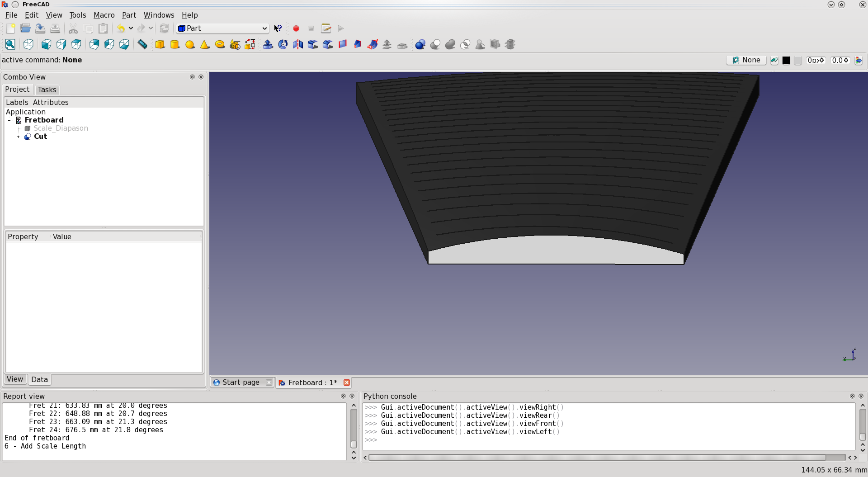Click the Chamfer tool icon

[327, 44]
